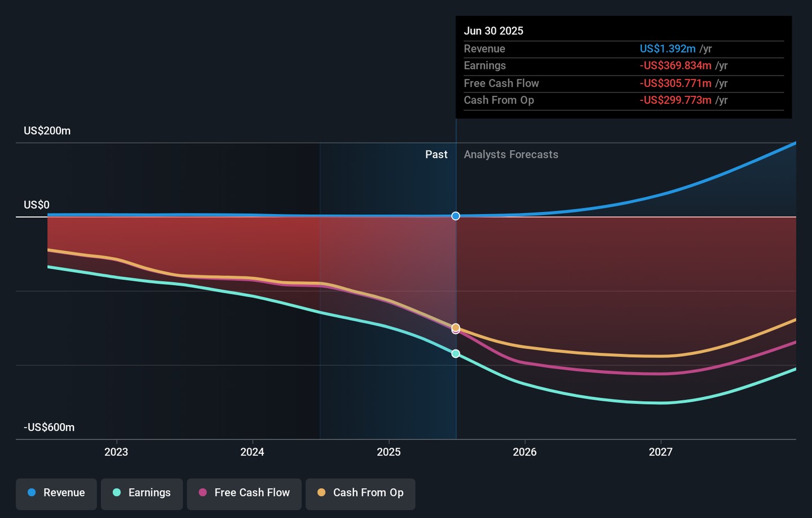Viewport: 812px width, 518px height.
Task: Hide the Earnings series using its legend label
Action: (x=149, y=493)
